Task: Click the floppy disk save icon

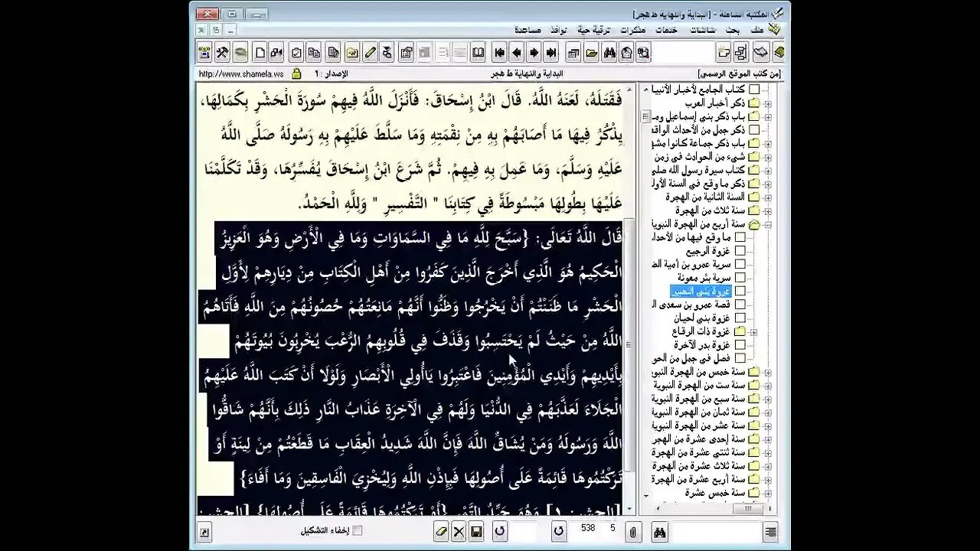Action: coord(476,531)
